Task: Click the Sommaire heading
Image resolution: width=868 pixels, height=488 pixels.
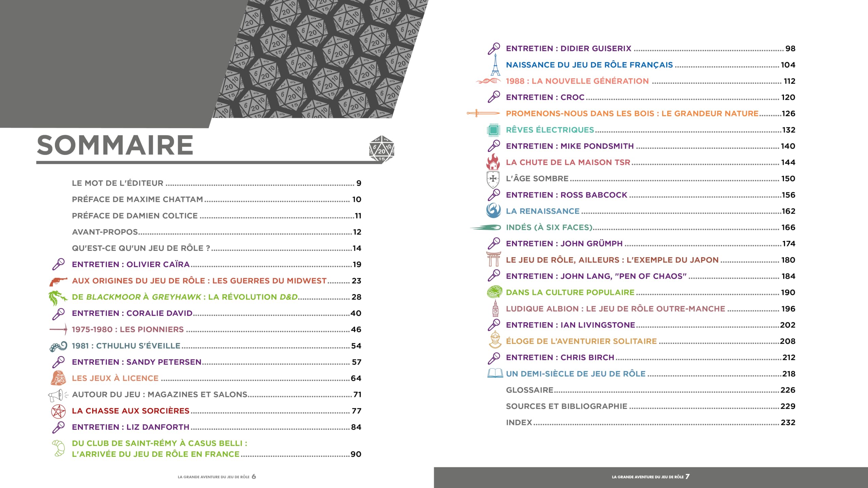Action: (115, 145)
